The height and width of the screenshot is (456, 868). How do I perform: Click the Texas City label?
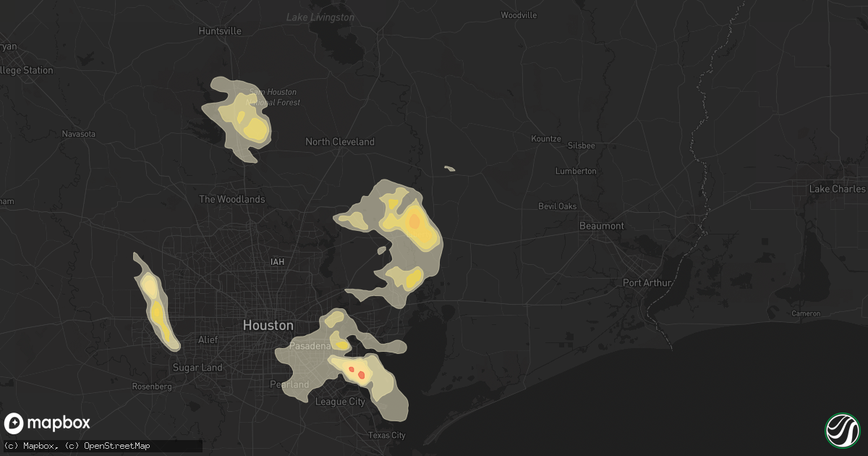387,435
